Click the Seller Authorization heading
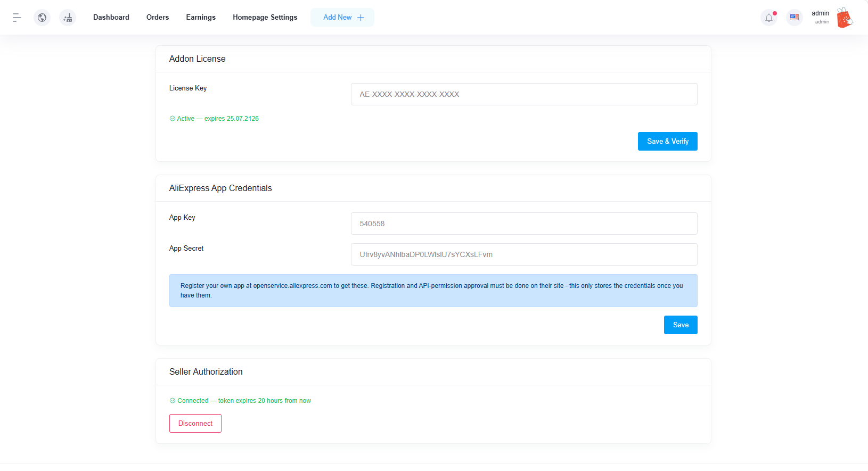Image resolution: width=868 pixels, height=471 pixels. coord(206,371)
